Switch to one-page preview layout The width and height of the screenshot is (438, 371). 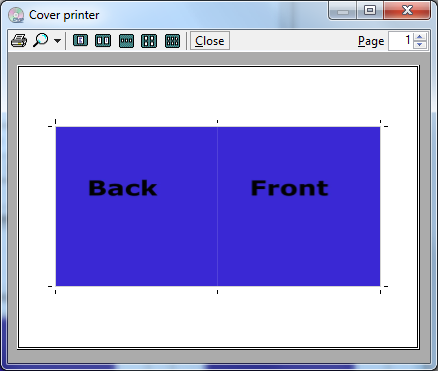pos(80,41)
